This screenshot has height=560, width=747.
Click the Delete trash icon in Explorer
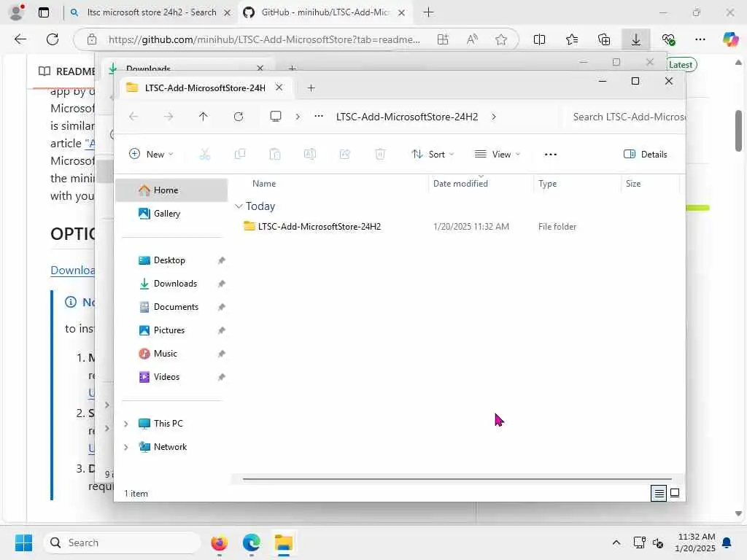(x=380, y=155)
